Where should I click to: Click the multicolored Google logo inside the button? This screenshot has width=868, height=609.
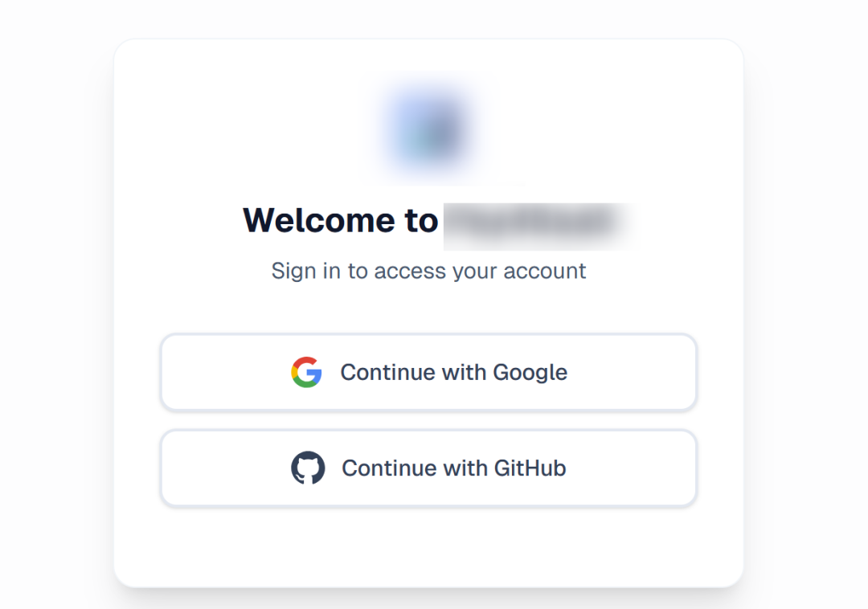(305, 372)
